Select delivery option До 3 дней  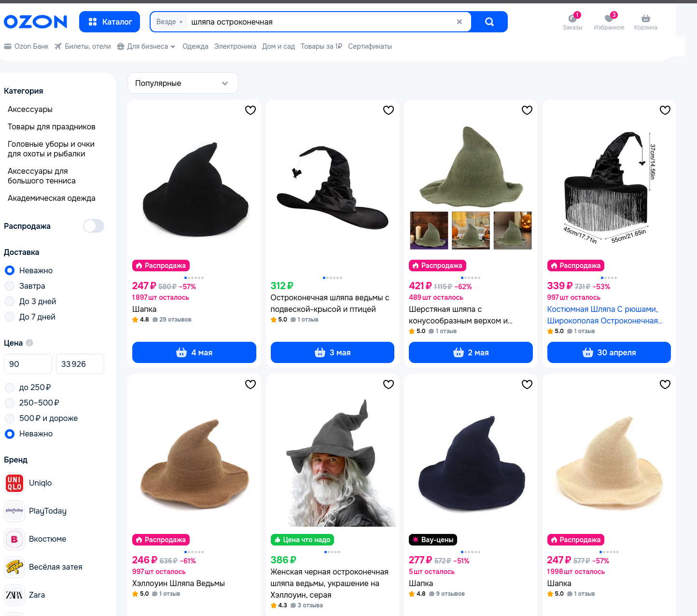click(10, 301)
